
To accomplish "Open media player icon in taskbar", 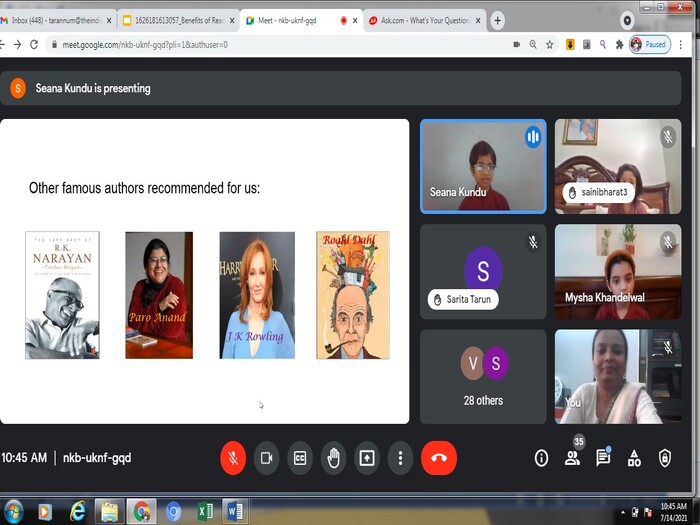I will pyautogui.click(x=45, y=512).
